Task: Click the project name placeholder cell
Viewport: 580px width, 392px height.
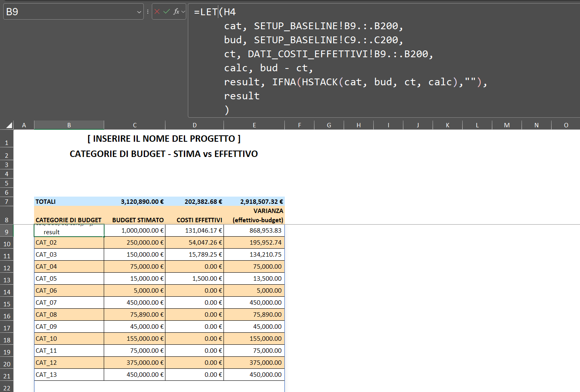Action: tap(165, 139)
